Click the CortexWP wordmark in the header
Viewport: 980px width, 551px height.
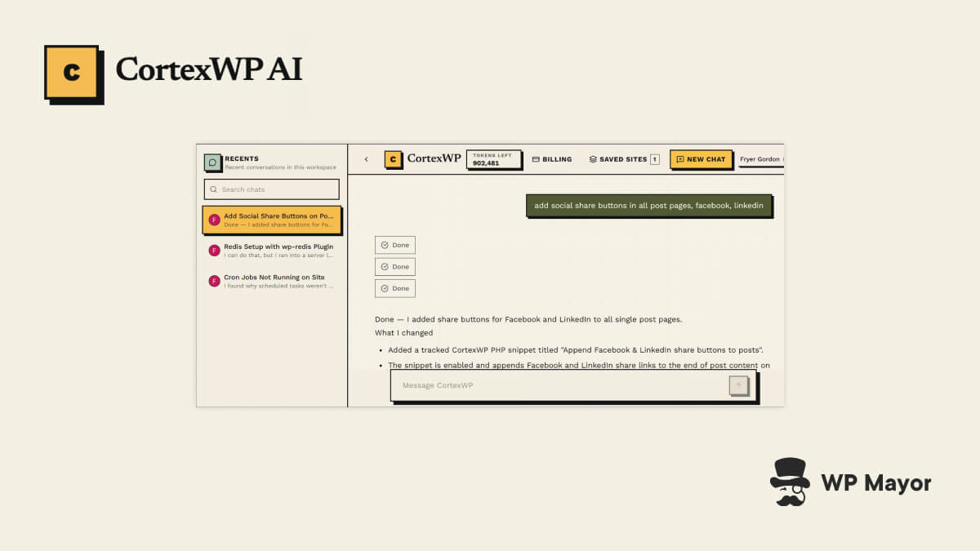(x=434, y=158)
